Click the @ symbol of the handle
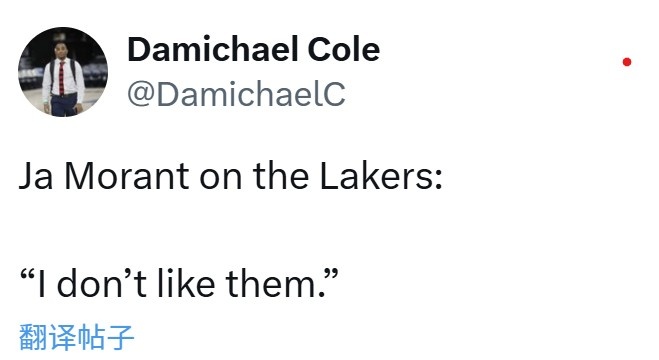The width and height of the screenshot is (659, 360). (x=141, y=95)
